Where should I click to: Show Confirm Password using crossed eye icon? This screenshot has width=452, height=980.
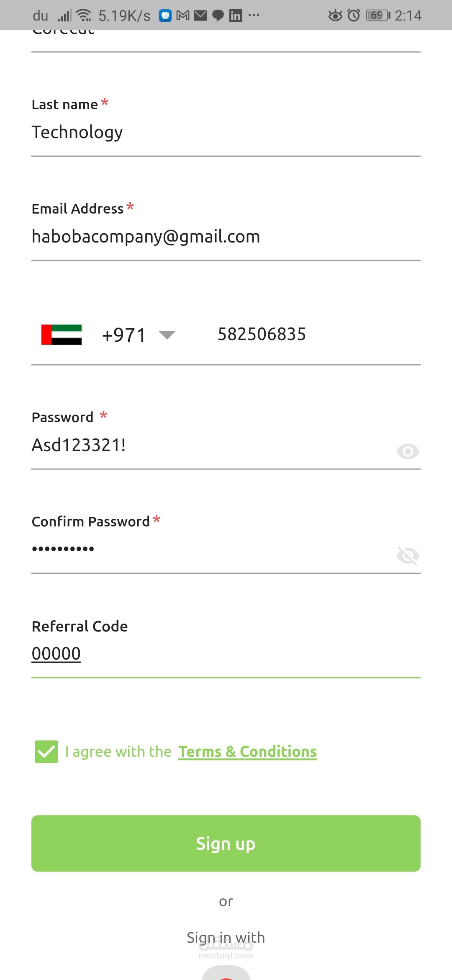[408, 556]
